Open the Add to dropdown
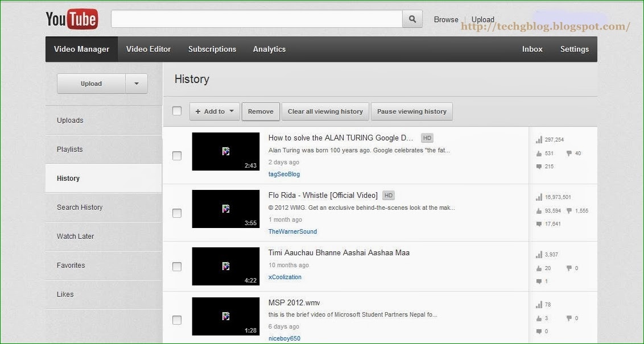This screenshot has width=644, height=344. tap(214, 111)
